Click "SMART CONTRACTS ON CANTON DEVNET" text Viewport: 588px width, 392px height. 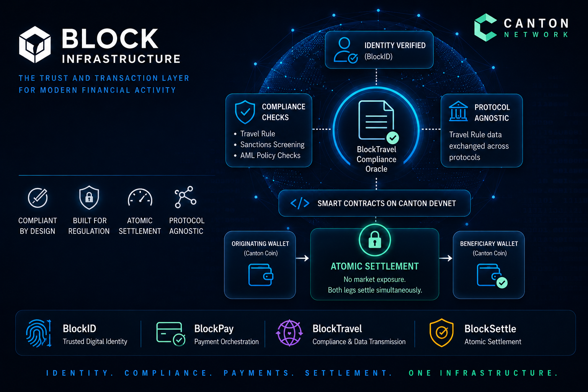[x=387, y=204]
